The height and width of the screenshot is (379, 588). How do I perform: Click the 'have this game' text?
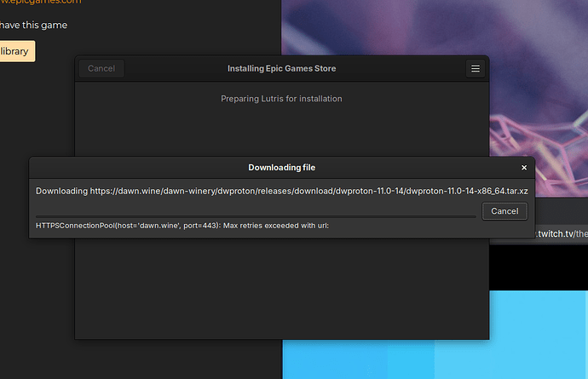coord(34,25)
